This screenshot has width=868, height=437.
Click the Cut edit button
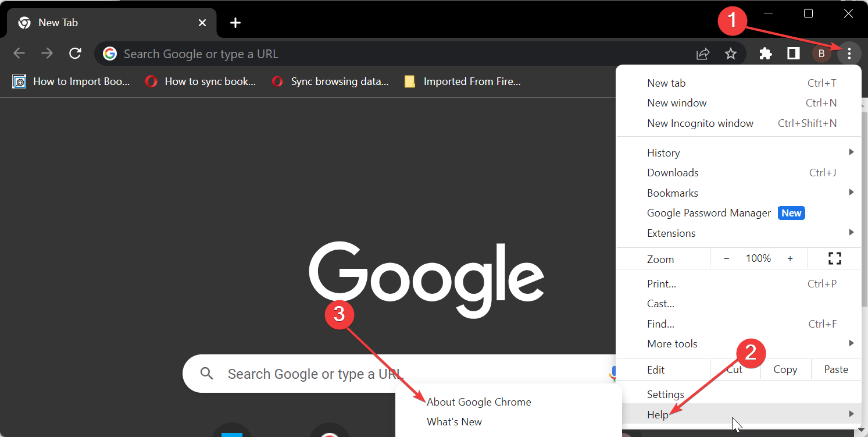pyautogui.click(x=735, y=370)
